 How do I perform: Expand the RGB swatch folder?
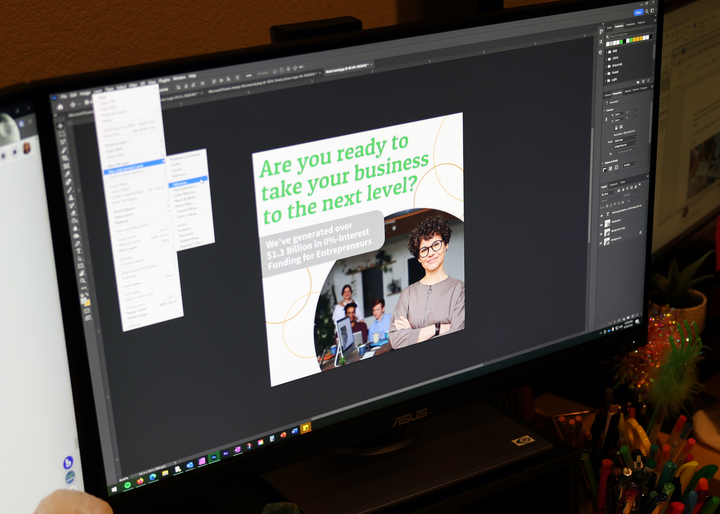pos(607,52)
